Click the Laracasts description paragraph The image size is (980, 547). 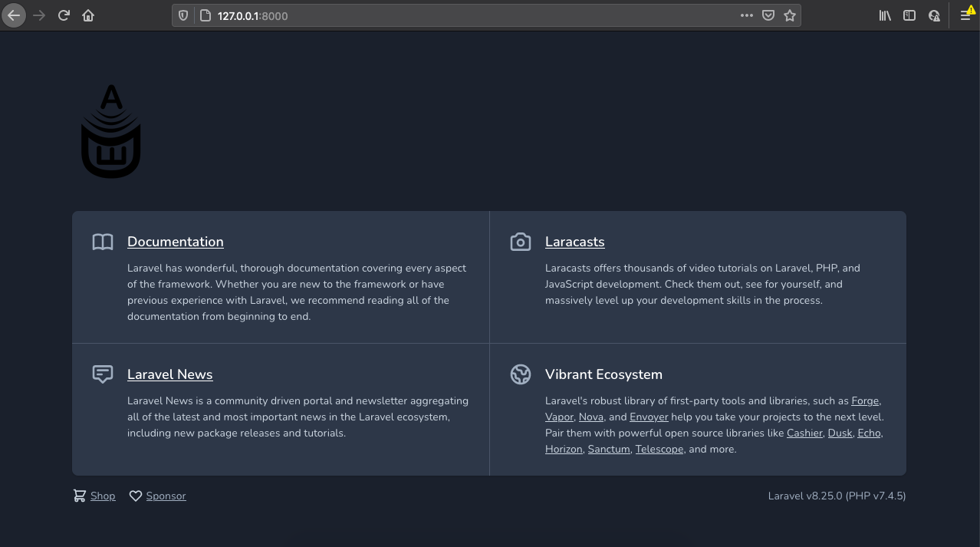(702, 284)
